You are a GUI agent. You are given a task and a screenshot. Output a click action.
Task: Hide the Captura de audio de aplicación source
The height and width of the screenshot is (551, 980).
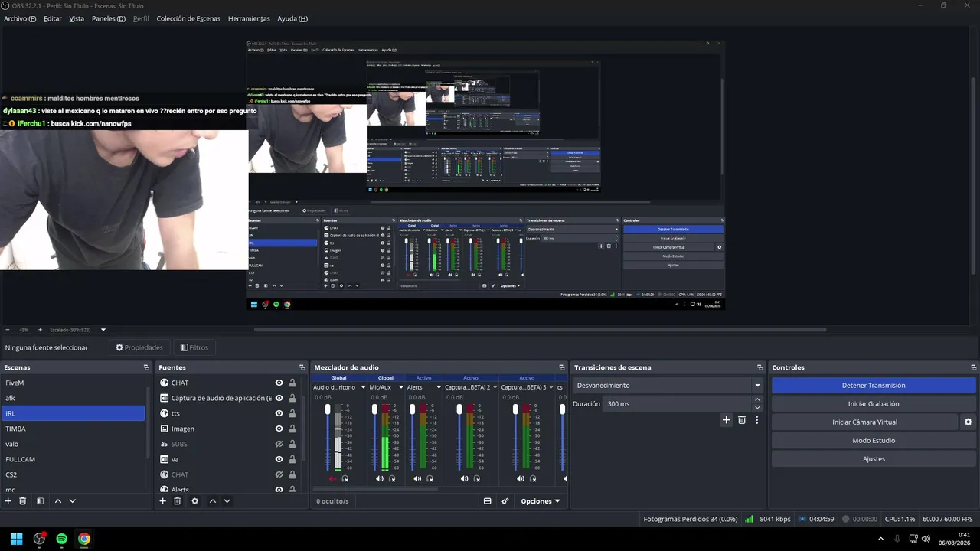coord(279,398)
